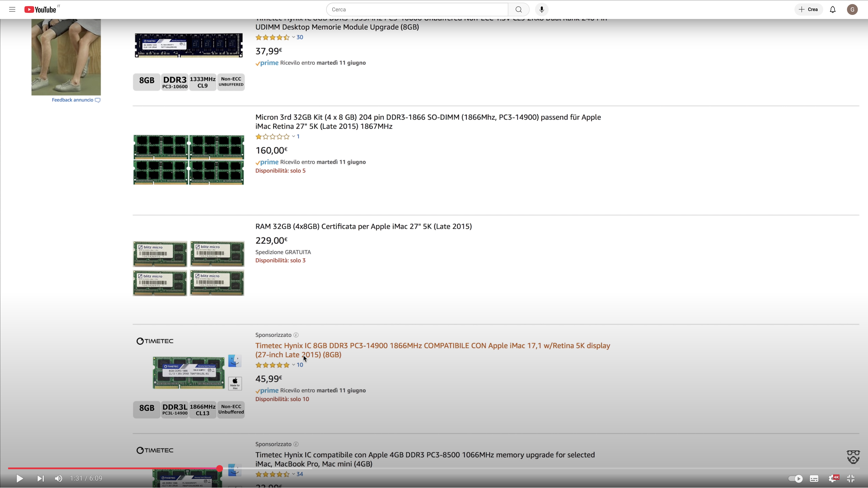Open the account avatar menu
The width and height of the screenshot is (868, 488).
point(852,9)
